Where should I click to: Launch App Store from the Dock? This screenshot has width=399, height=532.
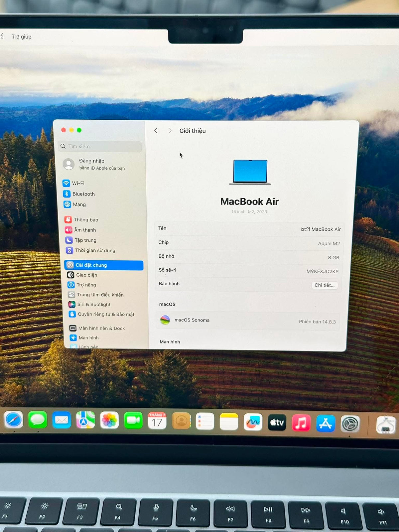326,423
